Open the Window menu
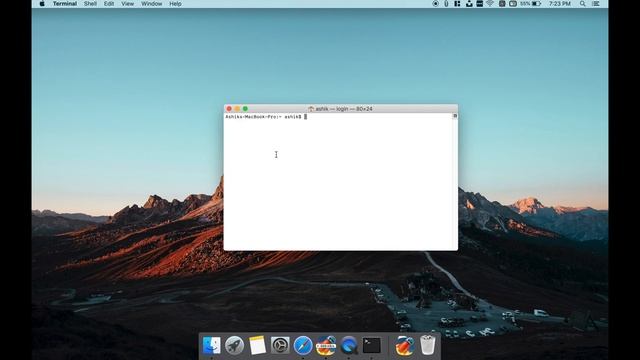The width and height of the screenshot is (640, 360). click(151, 4)
